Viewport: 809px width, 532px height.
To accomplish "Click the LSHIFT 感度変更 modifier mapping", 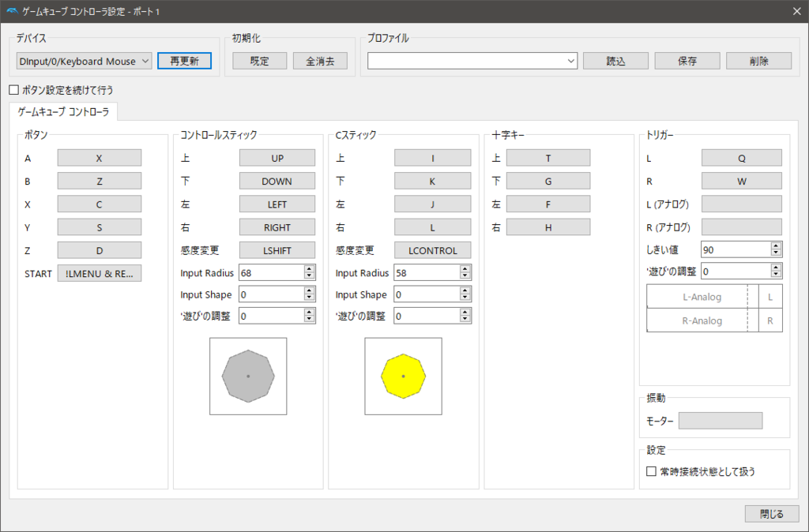I will pyautogui.click(x=277, y=250).
